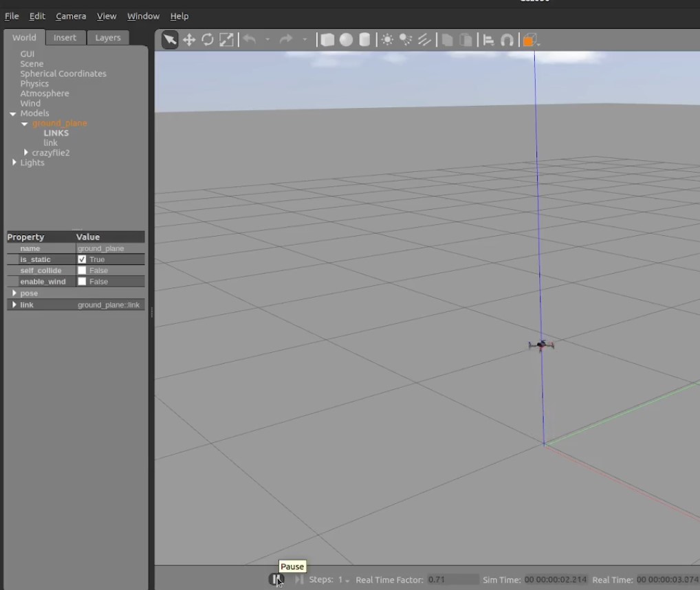This screenshot has width=700, height=590.
Task: Collapse the Models tree node
Action: tap(13, 113)
